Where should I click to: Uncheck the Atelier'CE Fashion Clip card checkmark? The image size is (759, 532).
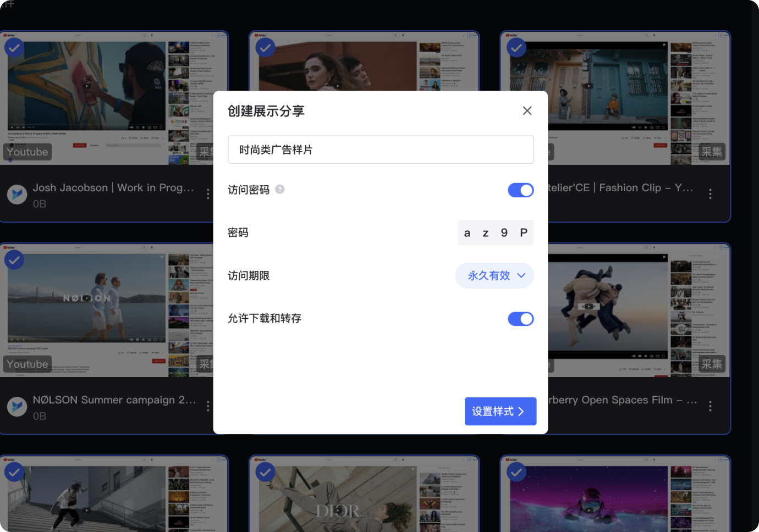[516, 48]
